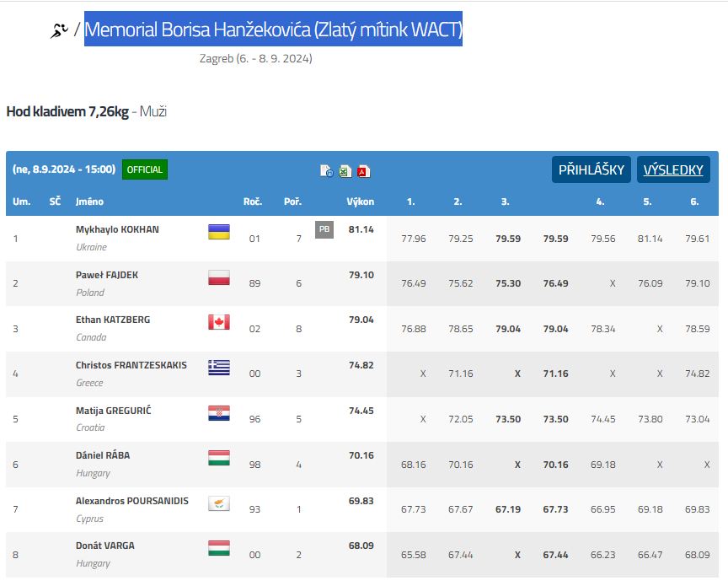Screen dimensions: 728x586
Task: Open Christos FRANTZESKAKIS athlete profile
Action: click(131, 365)
